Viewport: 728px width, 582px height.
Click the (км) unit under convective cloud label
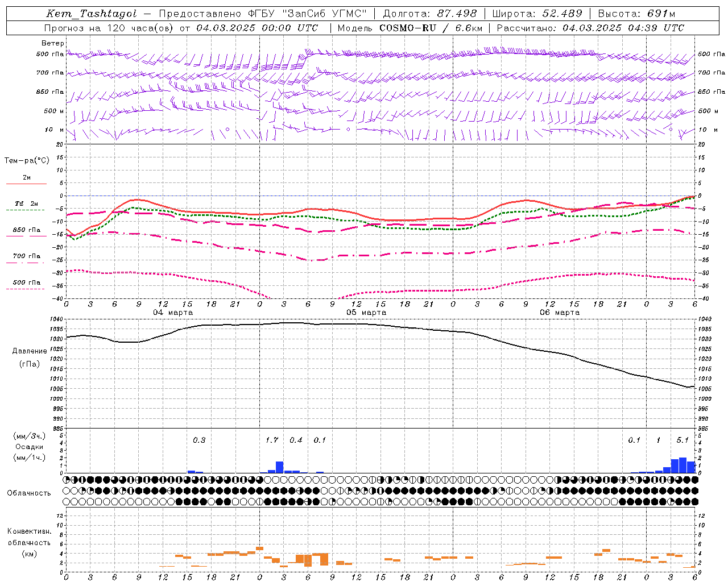(30, 554)
